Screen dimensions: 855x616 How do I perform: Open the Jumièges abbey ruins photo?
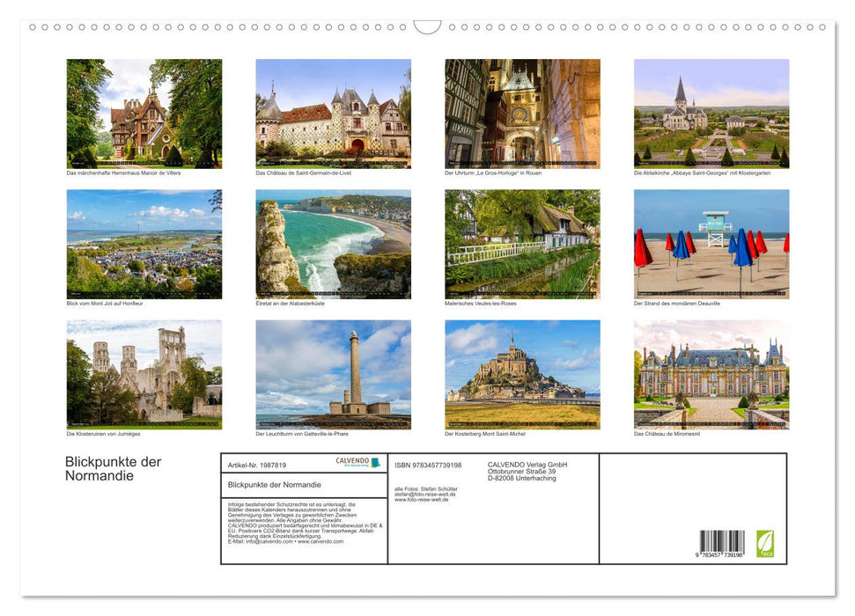tap(144, 374)
